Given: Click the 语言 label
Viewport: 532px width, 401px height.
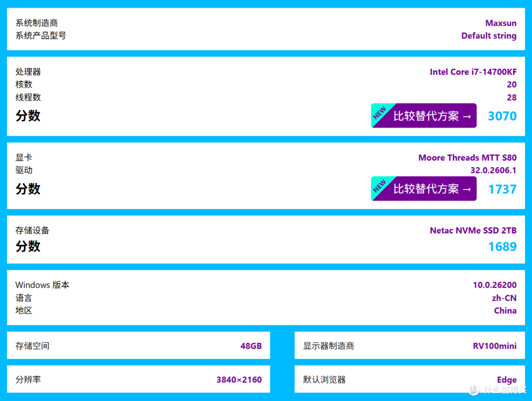Looking at the screenshot, I should coord(24,298).
